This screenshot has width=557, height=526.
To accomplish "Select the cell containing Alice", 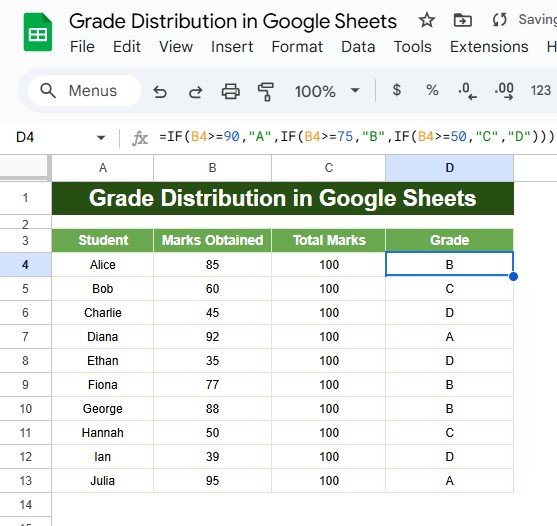I will pos(103,265).
